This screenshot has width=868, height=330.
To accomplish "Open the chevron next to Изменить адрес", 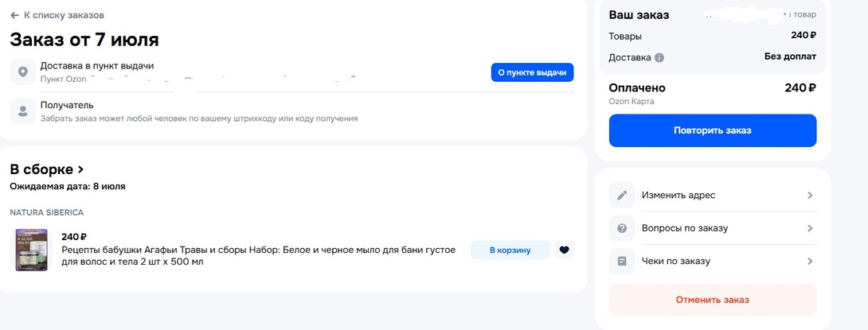I will [x=810, y=196].
